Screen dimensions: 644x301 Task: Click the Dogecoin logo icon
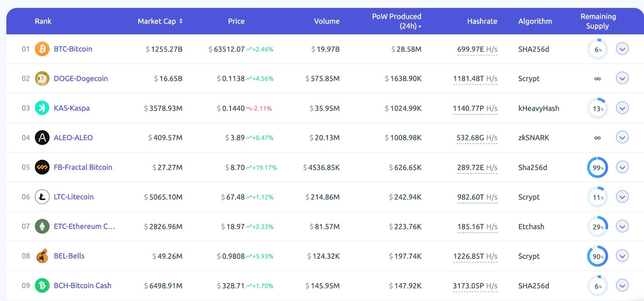(x=42, y=79)
